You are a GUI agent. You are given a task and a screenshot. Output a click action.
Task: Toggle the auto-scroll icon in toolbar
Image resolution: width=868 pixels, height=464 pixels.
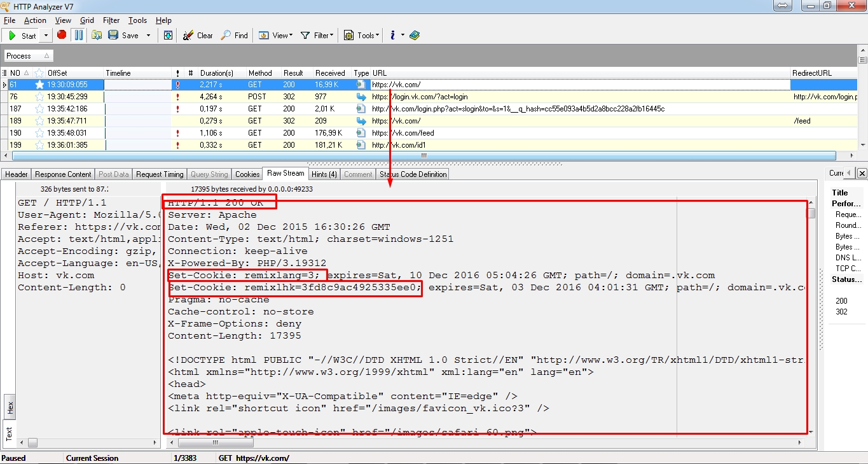168,35
